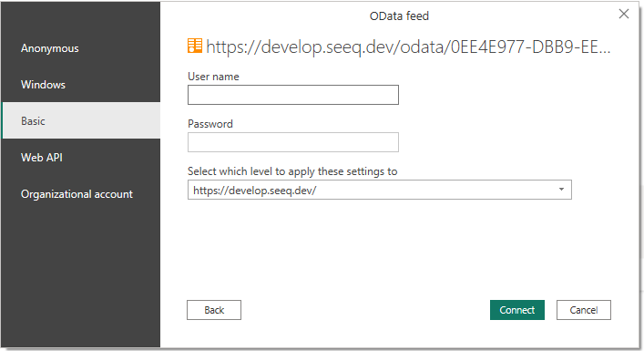Expand the settings level dropdown arrow
The image size is (644, 351).
561,190
